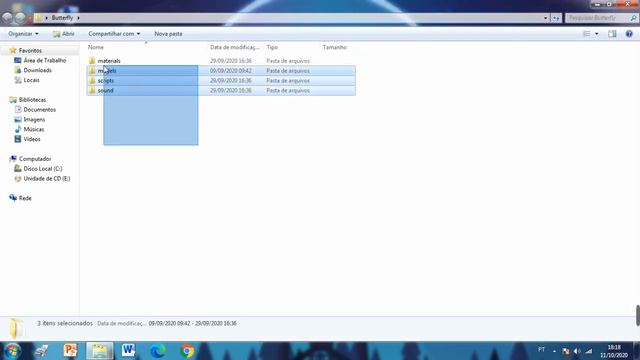Open Compartilhar com dropdown
640x360 pixels.
pos(114,34)
